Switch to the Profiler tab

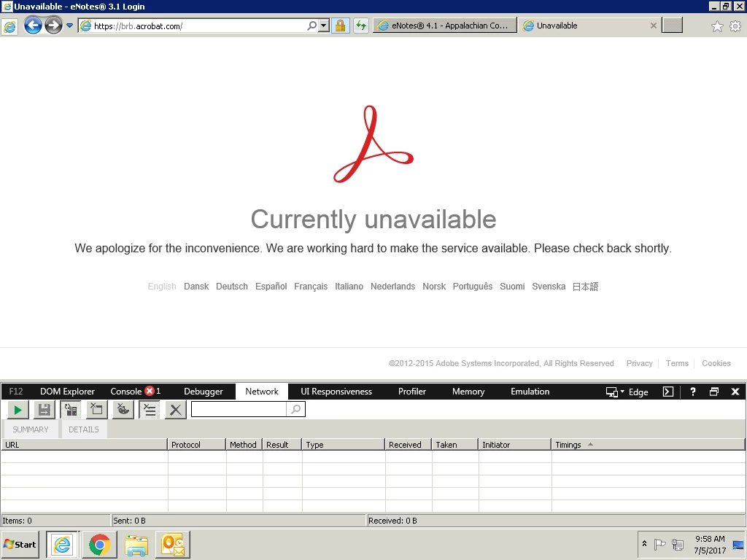[412, 392]
